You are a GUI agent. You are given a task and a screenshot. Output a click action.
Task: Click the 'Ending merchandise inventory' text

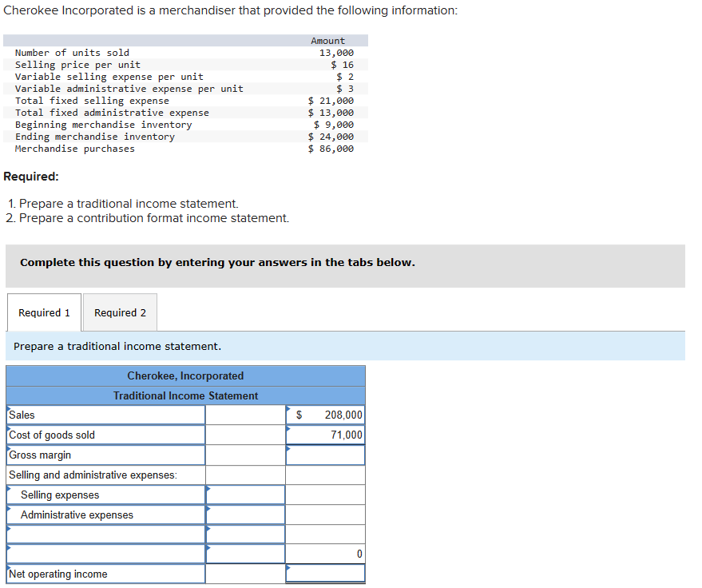pos(95,137)
